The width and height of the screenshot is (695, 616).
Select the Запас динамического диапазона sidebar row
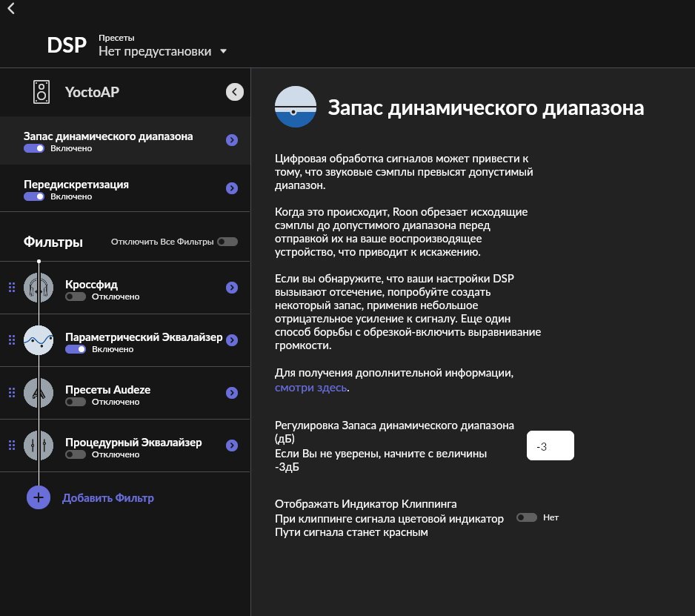click(125, 141)
